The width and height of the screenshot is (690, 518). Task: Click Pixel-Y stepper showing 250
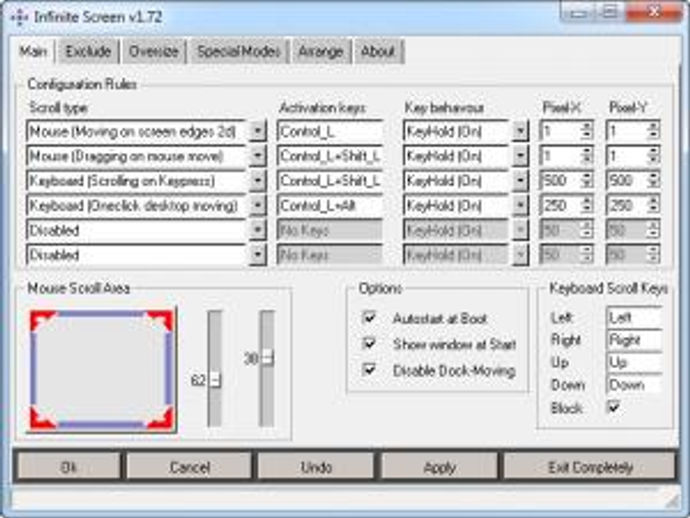point(653,206)
